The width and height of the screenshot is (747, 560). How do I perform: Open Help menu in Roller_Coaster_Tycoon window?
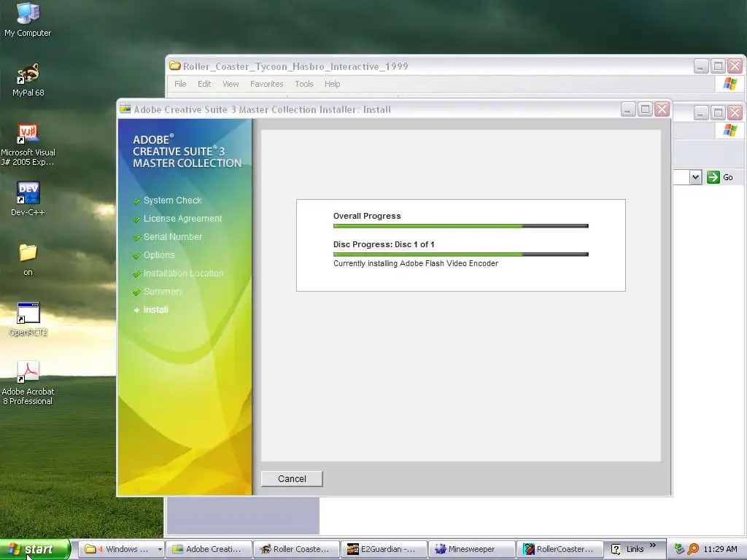[x=333, y=84]
